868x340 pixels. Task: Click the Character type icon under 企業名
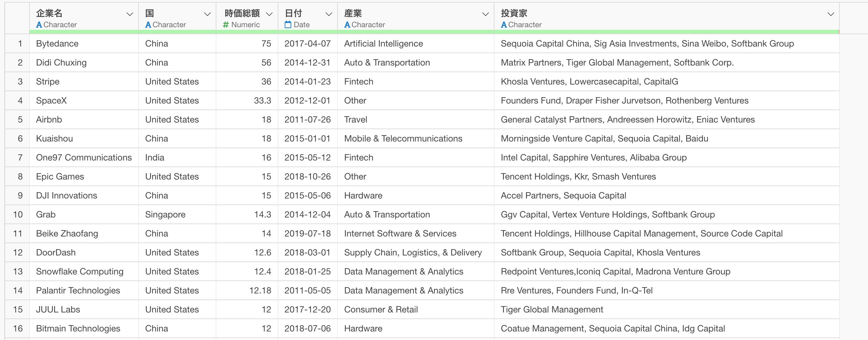(x=39, y=25)
